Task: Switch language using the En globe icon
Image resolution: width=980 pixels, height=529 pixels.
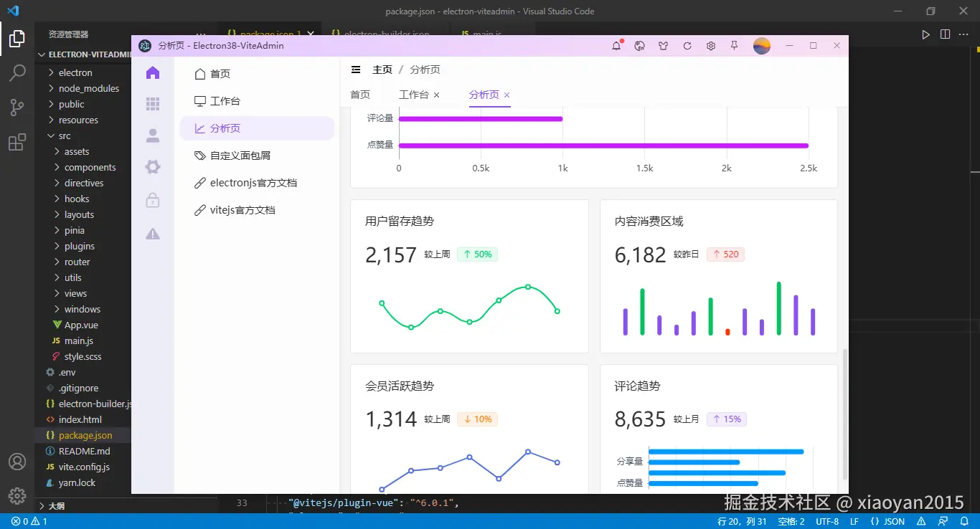Action: click(x=639, y=45)
